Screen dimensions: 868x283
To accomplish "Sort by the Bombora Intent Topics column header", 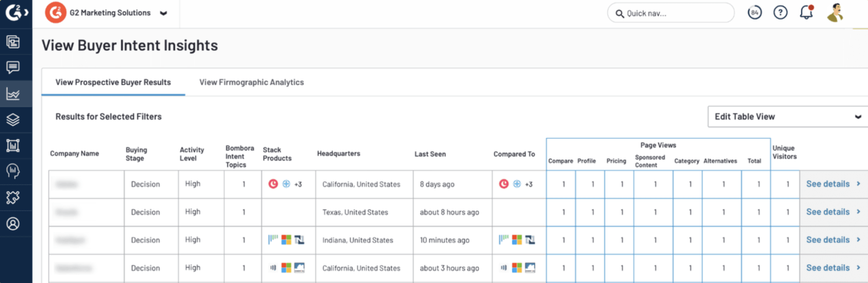I will pos(239,156).
